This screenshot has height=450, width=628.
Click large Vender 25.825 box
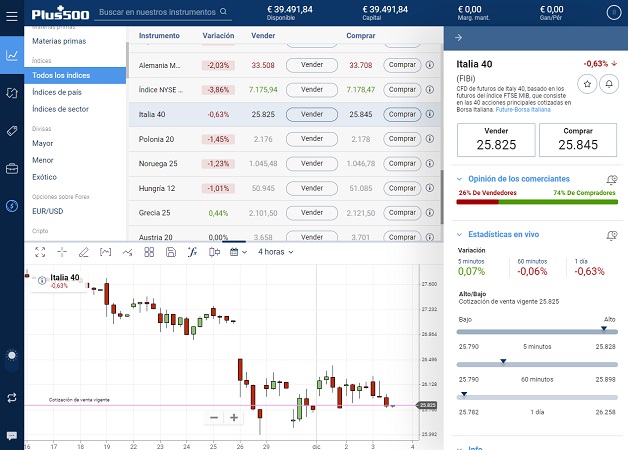(x=496, y=140)
